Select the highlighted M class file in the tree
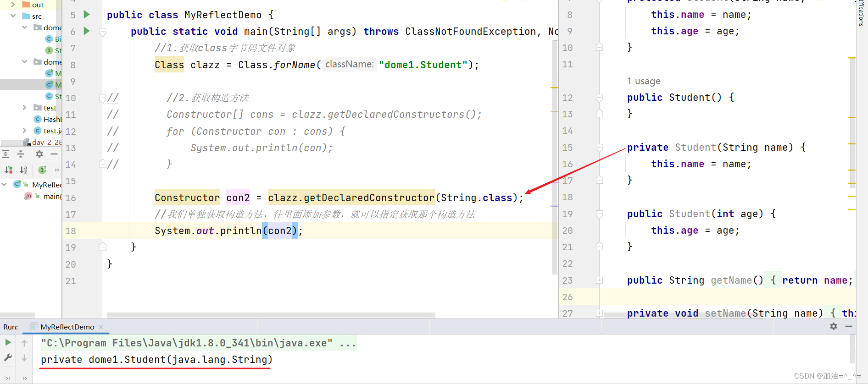The height and width of the screenshot is (384, 868). pyautogui.click(x=54, y=85)
